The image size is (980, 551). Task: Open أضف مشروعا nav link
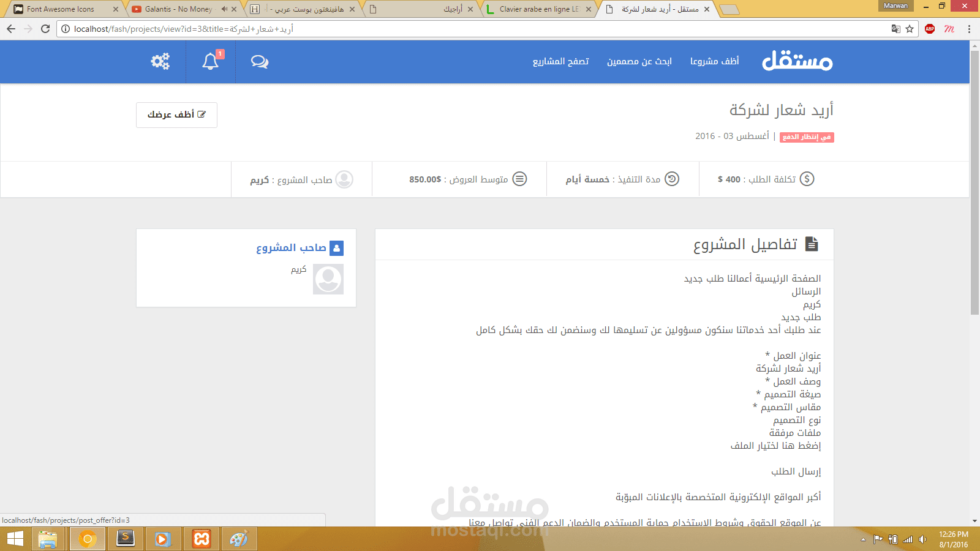click(714, 61)
